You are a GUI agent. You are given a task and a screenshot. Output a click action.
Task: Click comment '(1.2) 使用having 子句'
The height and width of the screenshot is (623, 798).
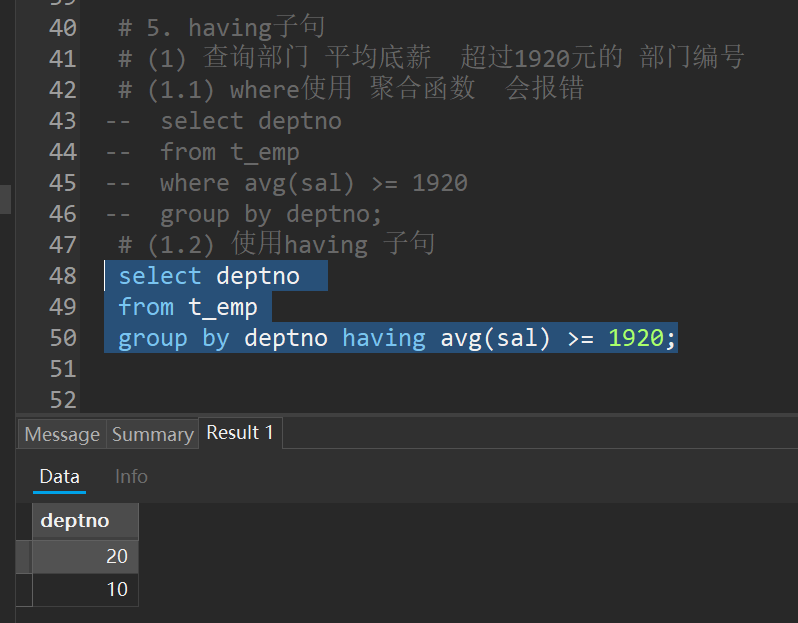292,244
